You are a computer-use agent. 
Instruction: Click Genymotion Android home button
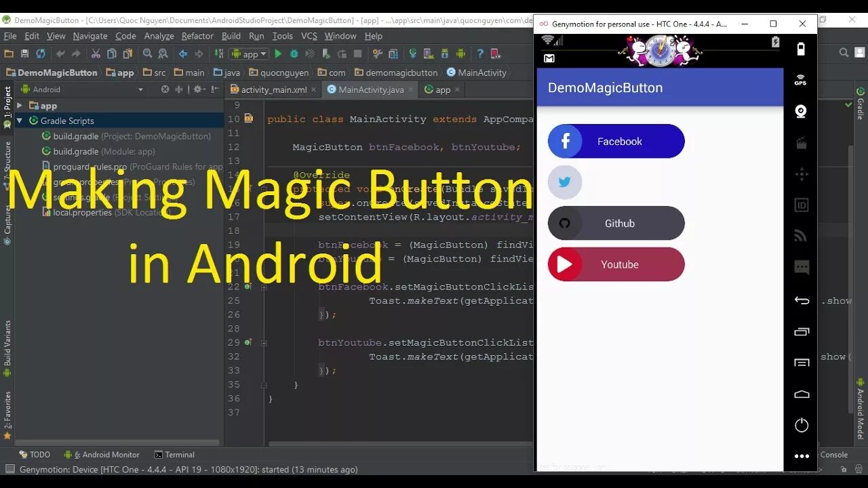pyautogui.click(x=802, y=394)
